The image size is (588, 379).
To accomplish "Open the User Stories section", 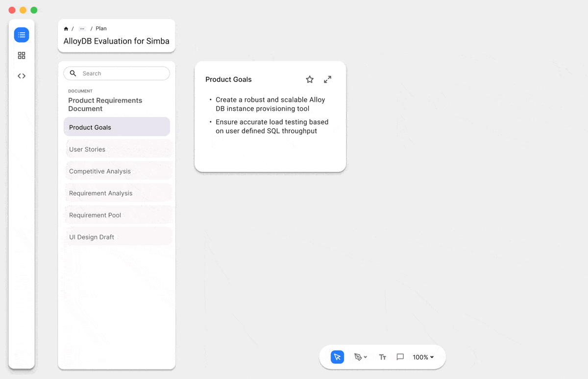I will 117,149.
